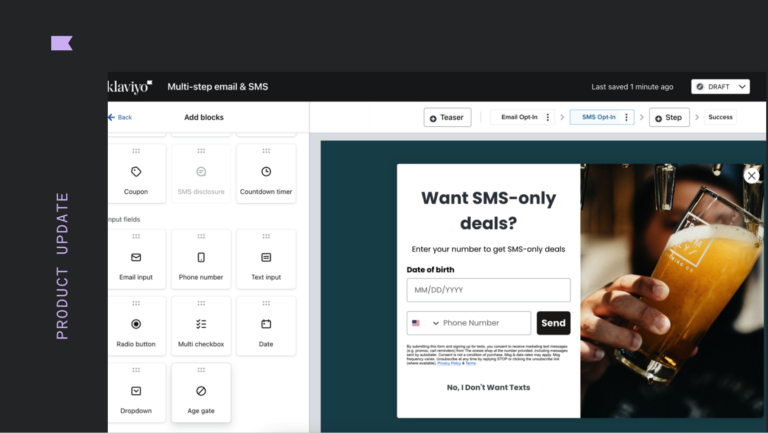This screenshot has height=433, width=768.
Task: Select the Countdown timer block
Action: click(266, 173)
